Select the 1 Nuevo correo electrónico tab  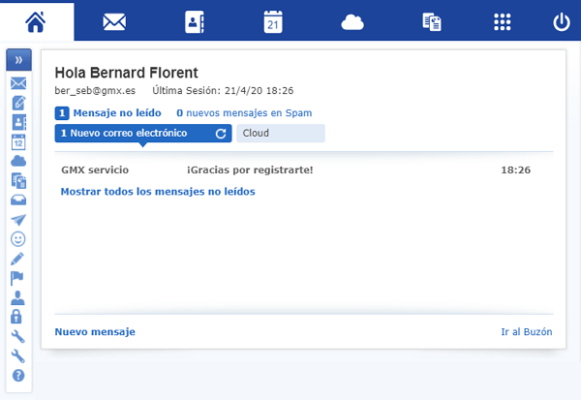(143, 133)
